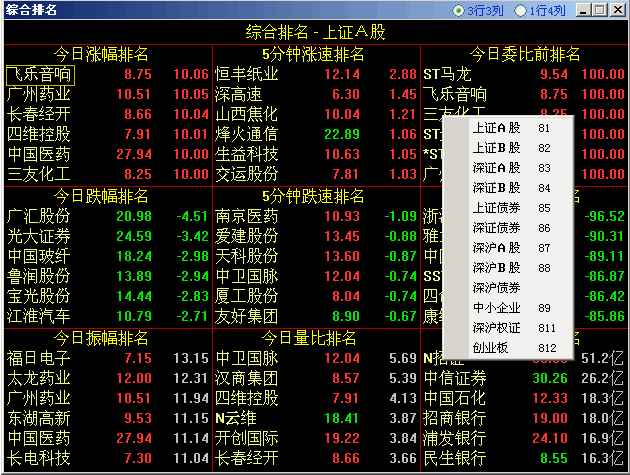
Task: Click the 5分钟涨速排名 panel header
Action: coord(313,54)
